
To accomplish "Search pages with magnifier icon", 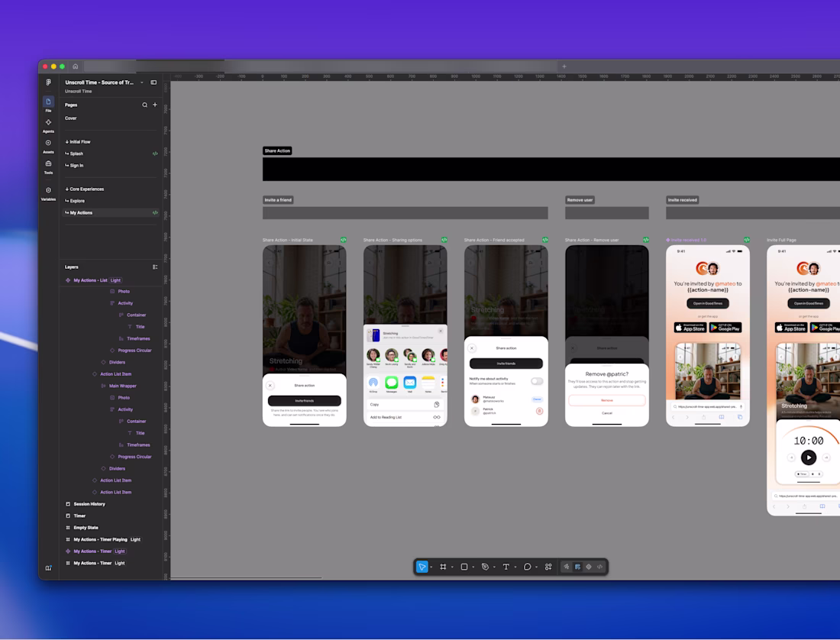I will [144, 105].
